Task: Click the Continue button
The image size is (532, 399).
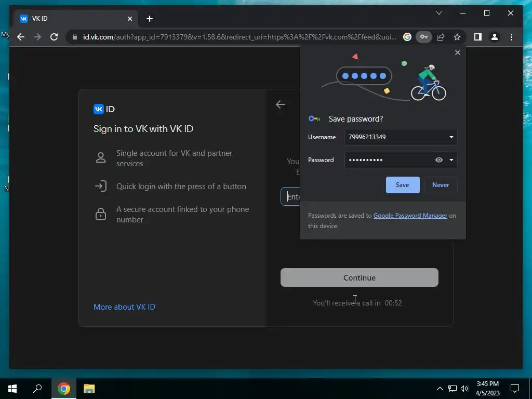Action: (360, 277)
